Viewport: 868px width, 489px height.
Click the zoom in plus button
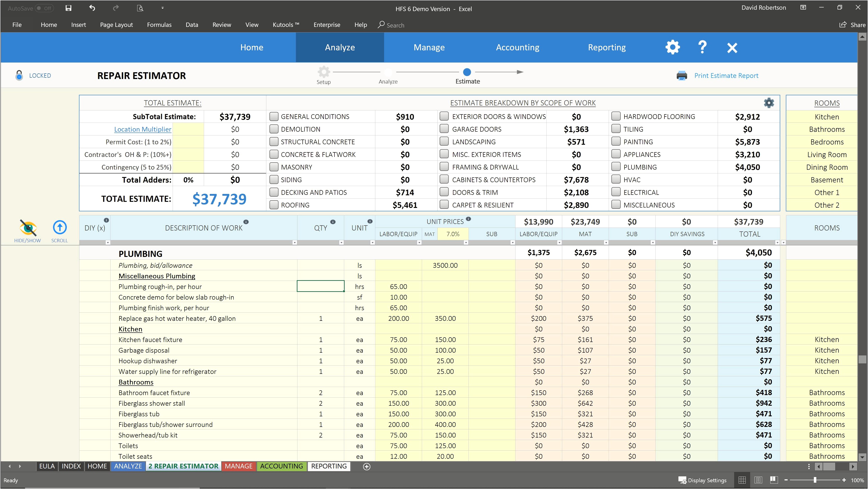click(x=844, y=480)
